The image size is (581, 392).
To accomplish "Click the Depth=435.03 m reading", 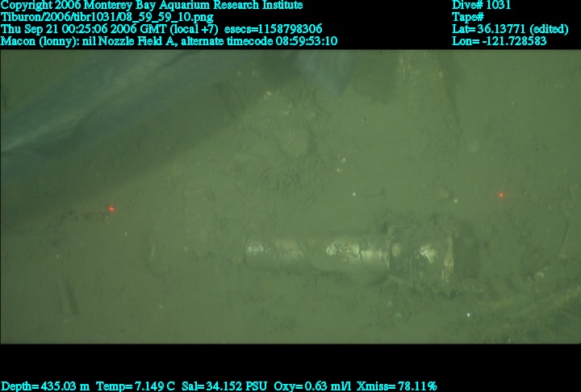I will coord(45,386).
